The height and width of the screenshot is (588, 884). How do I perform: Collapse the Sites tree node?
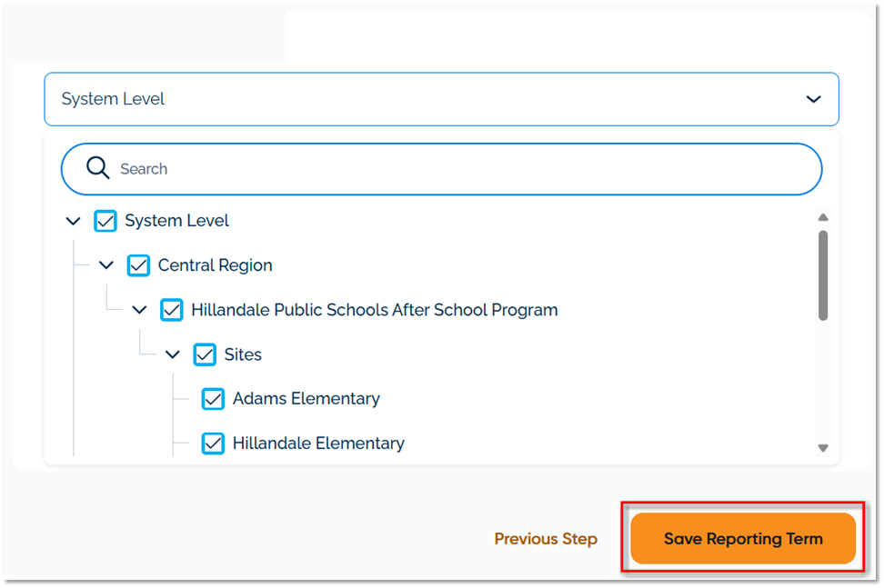pyautogui.click(x=173, y=354)
